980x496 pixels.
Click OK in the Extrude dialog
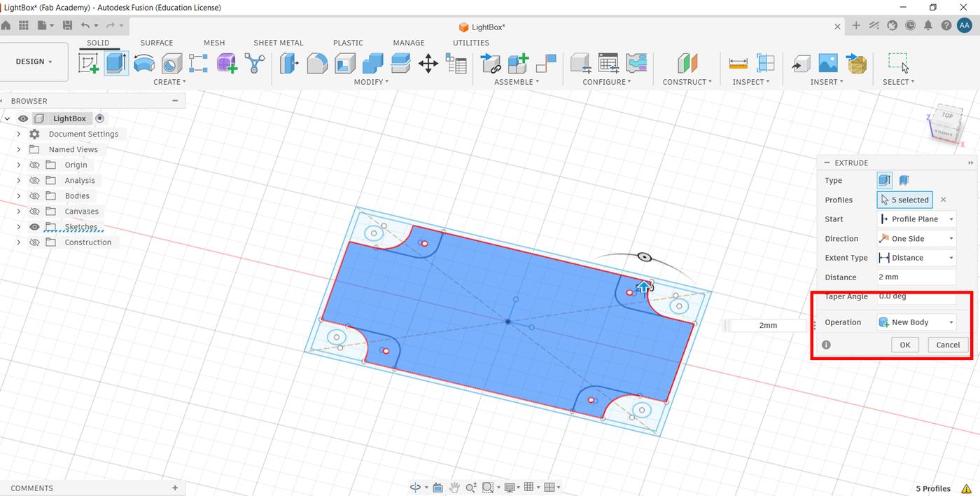905,345
